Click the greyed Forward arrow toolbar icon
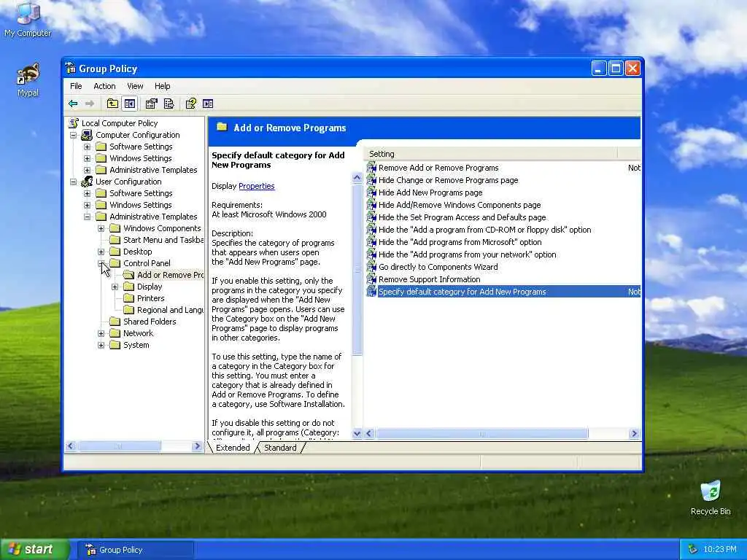 point(90,104)
